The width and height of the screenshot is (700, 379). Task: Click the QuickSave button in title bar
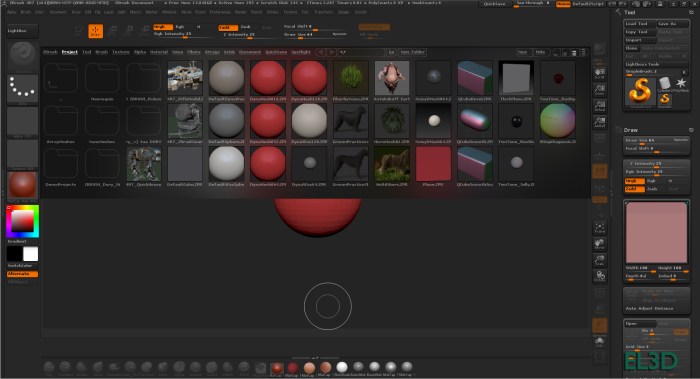pyautogui.click(x=495, y=4)
